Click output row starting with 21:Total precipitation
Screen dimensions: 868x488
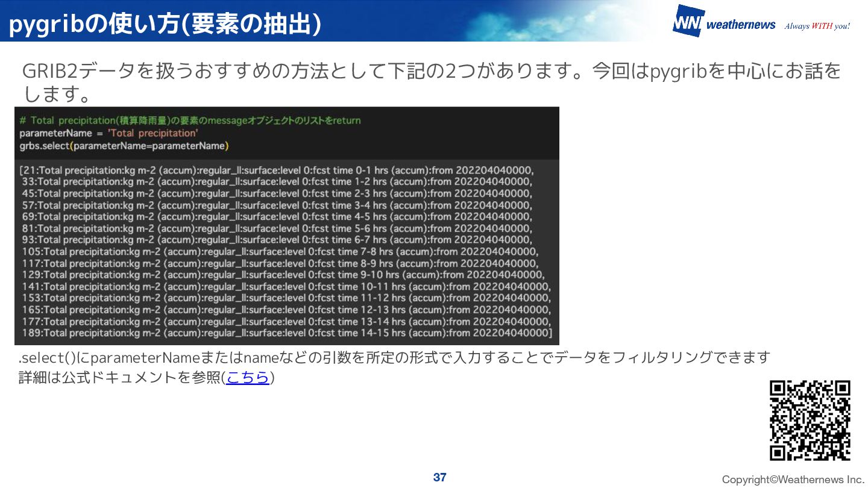[x=277, y=170]
